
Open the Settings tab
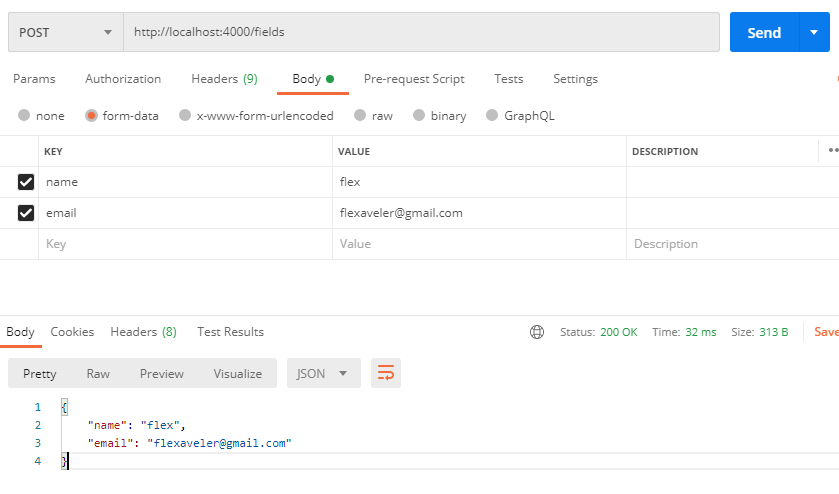click(x=575, y=79)
